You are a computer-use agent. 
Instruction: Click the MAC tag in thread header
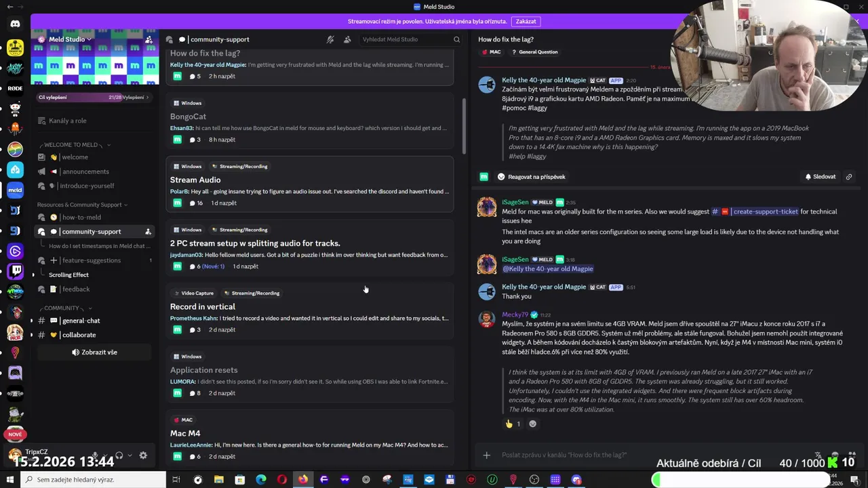pos(491,52)
